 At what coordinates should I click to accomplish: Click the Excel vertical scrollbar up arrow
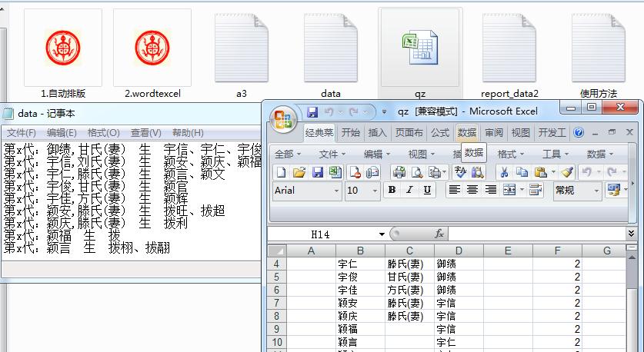coord(632,257)
